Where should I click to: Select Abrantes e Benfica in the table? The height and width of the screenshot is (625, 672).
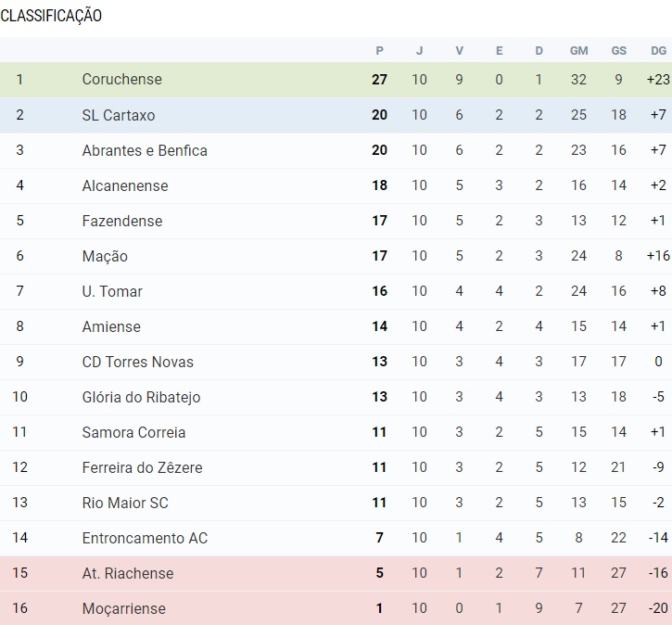pyautogui.click(x=145, y=150)
